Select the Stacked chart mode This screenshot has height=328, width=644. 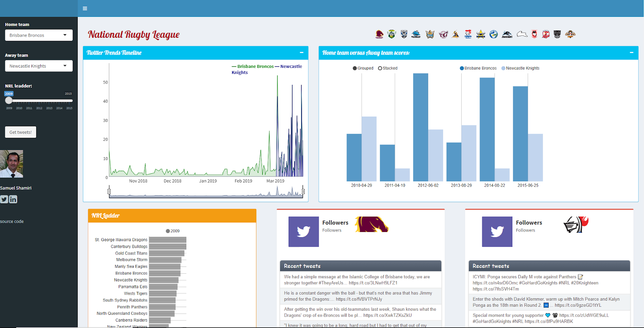[388, 68]
